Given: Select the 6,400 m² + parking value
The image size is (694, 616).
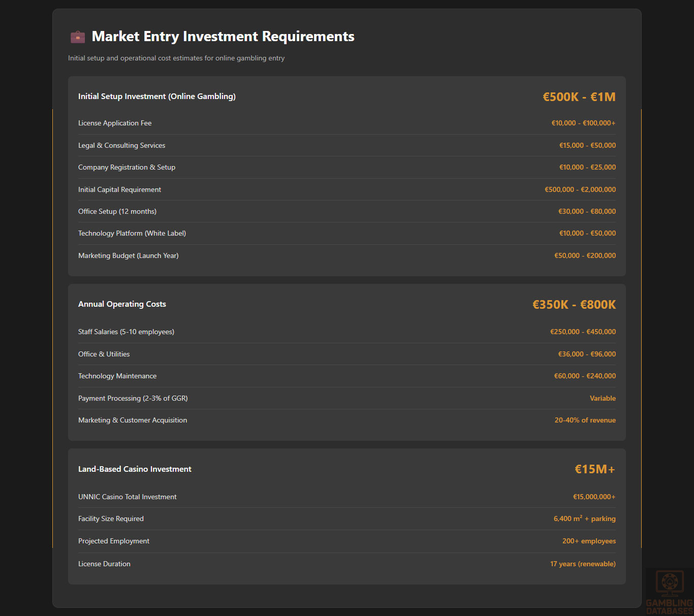Looking at the screenshot, I should point(584,519).
